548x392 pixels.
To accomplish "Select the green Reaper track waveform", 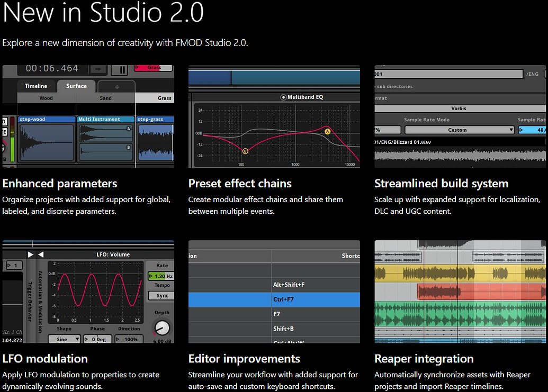I will (460, 314).
